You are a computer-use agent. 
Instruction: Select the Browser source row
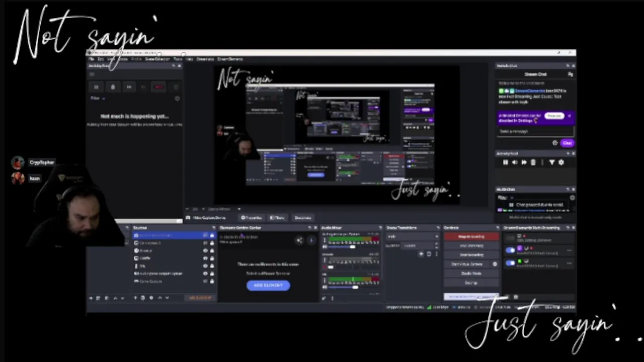coord(174,250)
